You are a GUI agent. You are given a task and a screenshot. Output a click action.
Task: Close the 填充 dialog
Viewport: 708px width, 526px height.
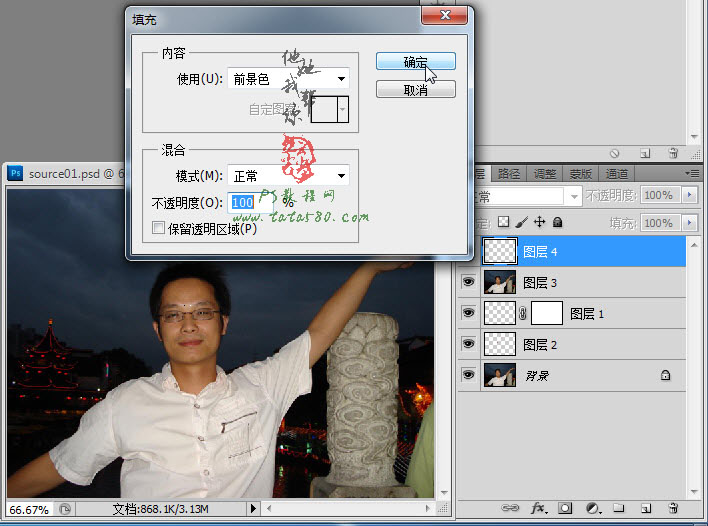(444, 16)
